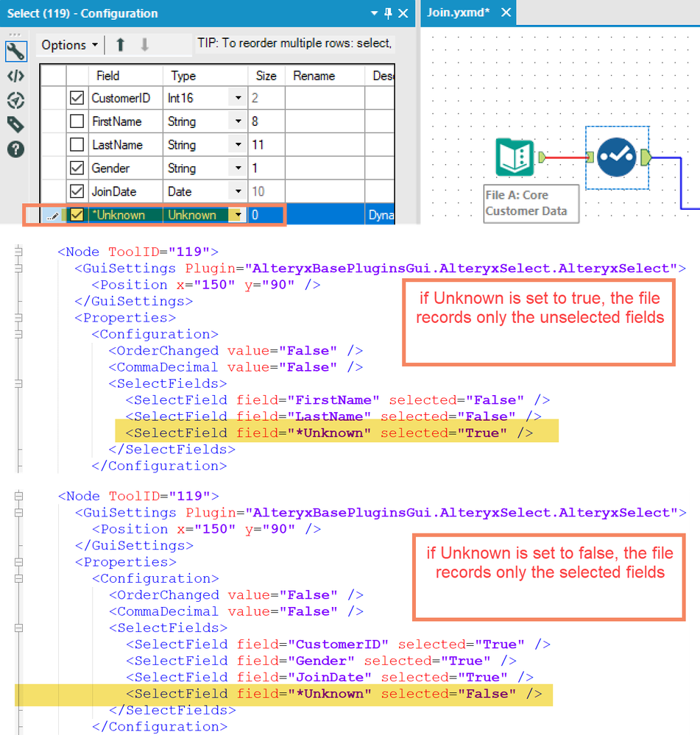Uncheck the JoinDate field checkbox

coord(77,191)
